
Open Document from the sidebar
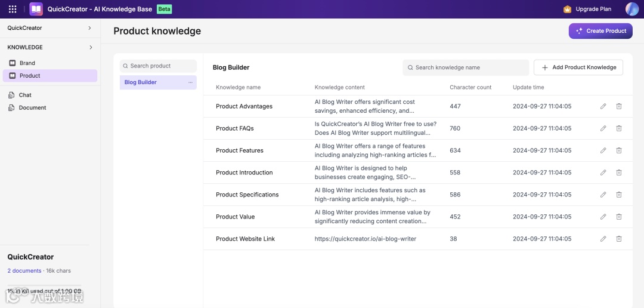tap(32, 108)
